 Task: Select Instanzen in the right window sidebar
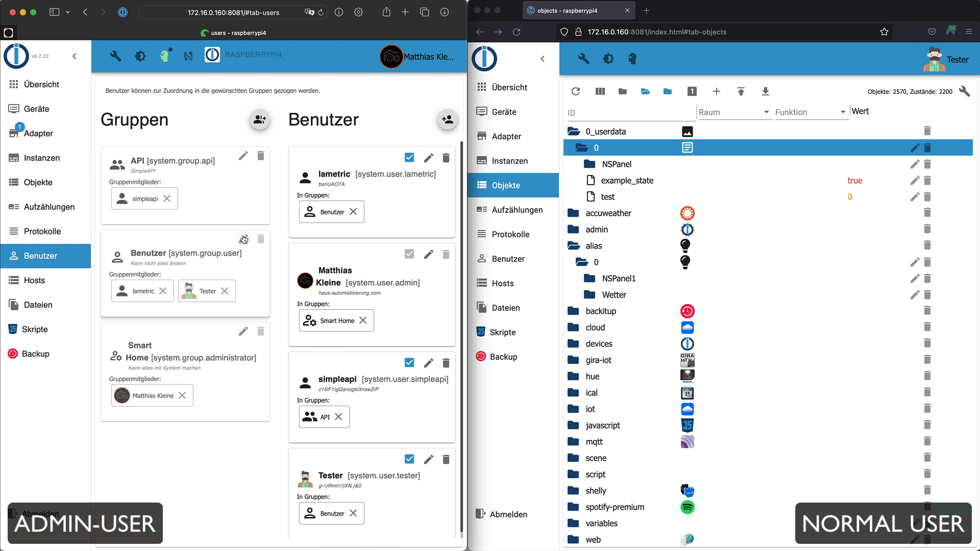point(509,161)
